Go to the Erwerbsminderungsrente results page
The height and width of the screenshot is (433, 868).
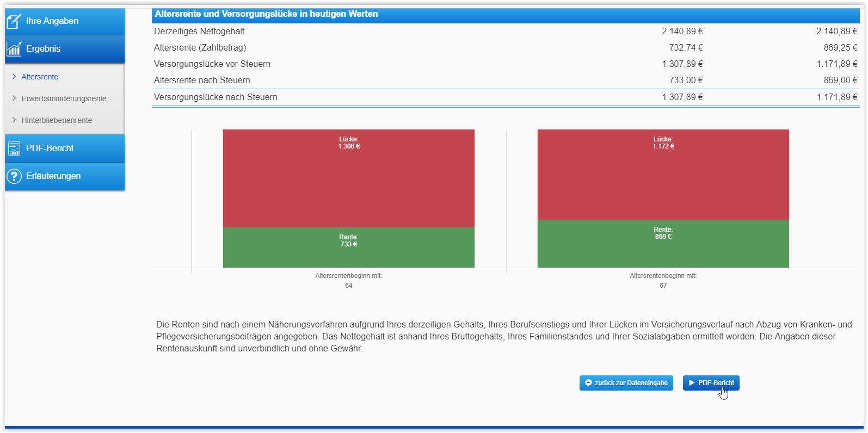click(64, 98)
